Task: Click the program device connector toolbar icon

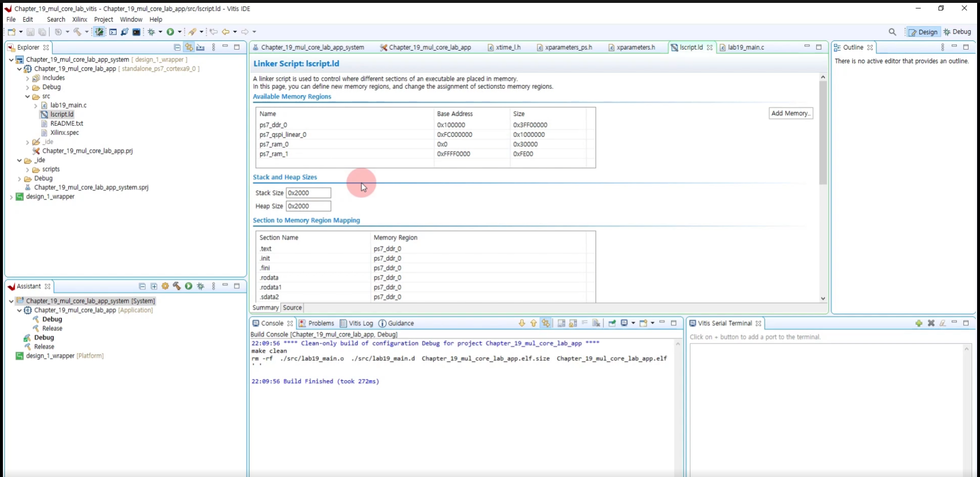Action: point(125,32)
